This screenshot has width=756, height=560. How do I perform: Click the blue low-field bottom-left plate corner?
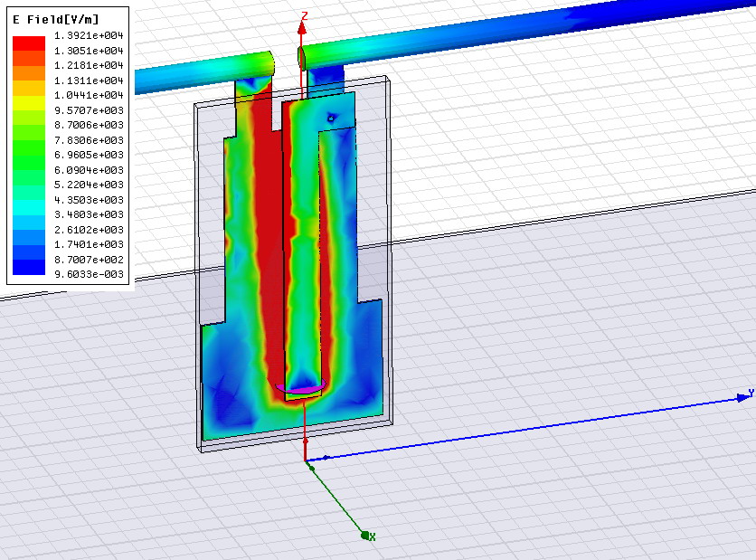pyautogui.click(x=217, y=398)
